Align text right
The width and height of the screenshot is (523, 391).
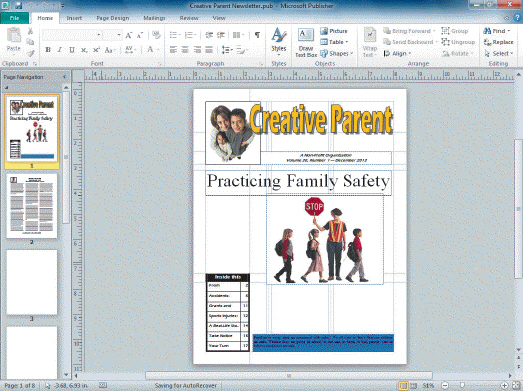197,50
